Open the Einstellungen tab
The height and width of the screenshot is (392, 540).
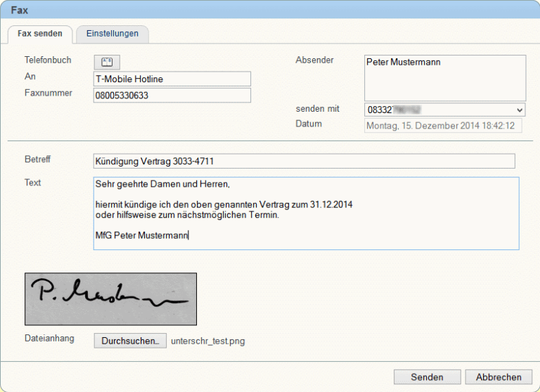pos(112,34)
